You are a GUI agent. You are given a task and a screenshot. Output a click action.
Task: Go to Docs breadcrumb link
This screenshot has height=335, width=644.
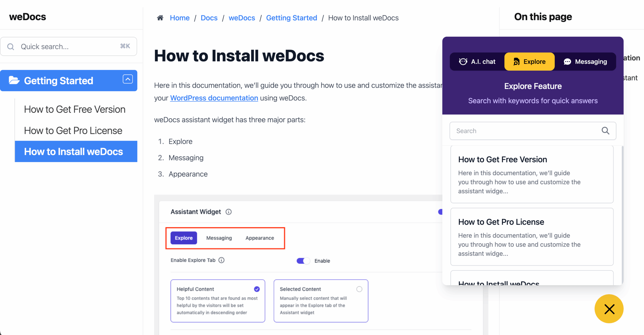click(x=209, y=18)
